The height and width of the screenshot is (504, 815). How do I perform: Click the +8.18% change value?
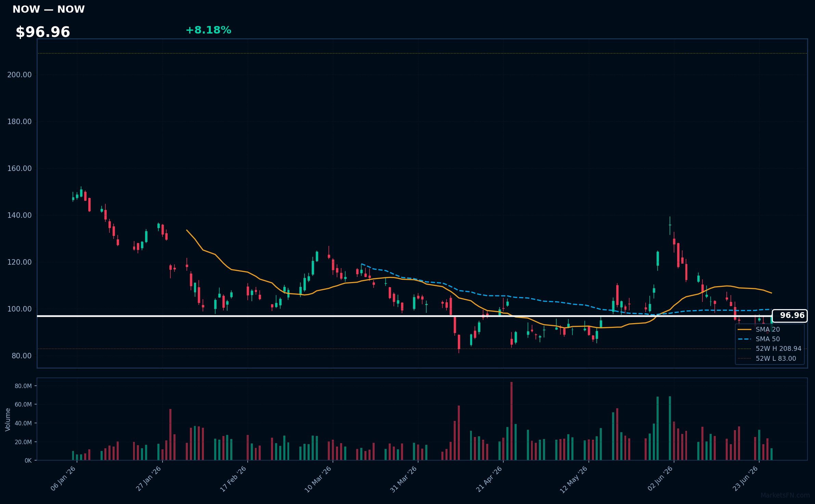(x=208, y=30)
